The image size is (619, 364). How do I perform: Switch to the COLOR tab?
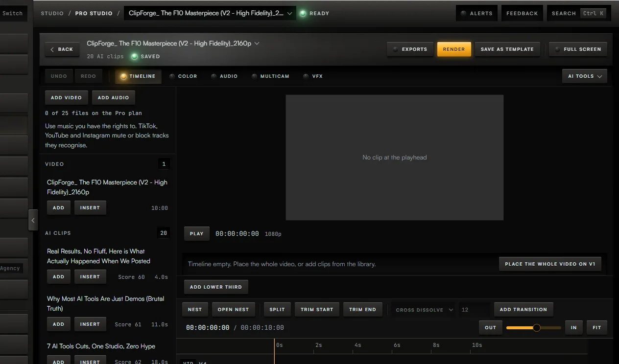pyautogui.click(x=183, y=76)
